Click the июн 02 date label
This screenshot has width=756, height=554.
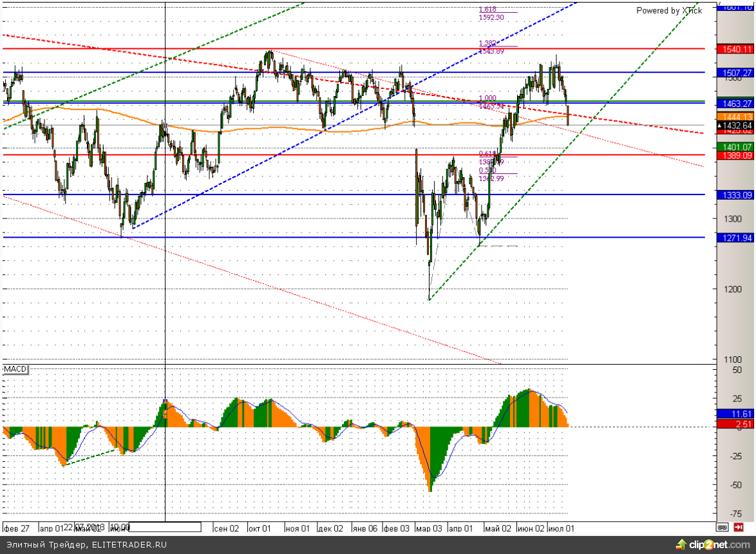(531, 528)
